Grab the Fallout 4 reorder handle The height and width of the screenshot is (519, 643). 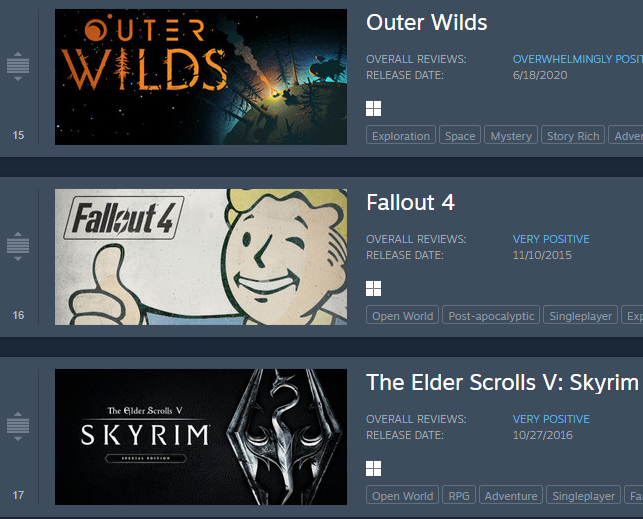click(18, 246)
